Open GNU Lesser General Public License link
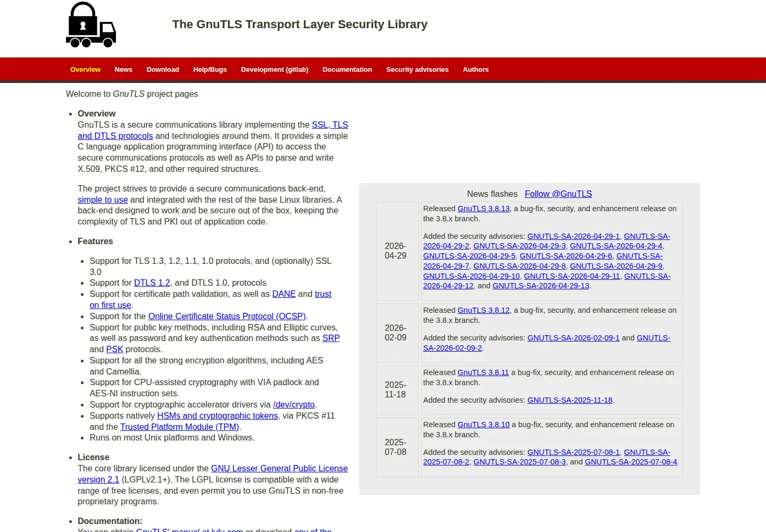Viewport: 766px width, 532px height. coord(279,468)
